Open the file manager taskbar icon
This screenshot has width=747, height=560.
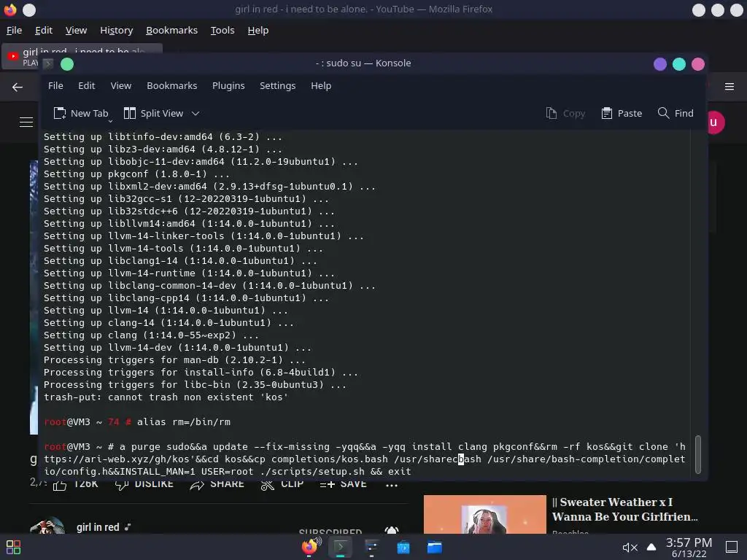[435, 547]
